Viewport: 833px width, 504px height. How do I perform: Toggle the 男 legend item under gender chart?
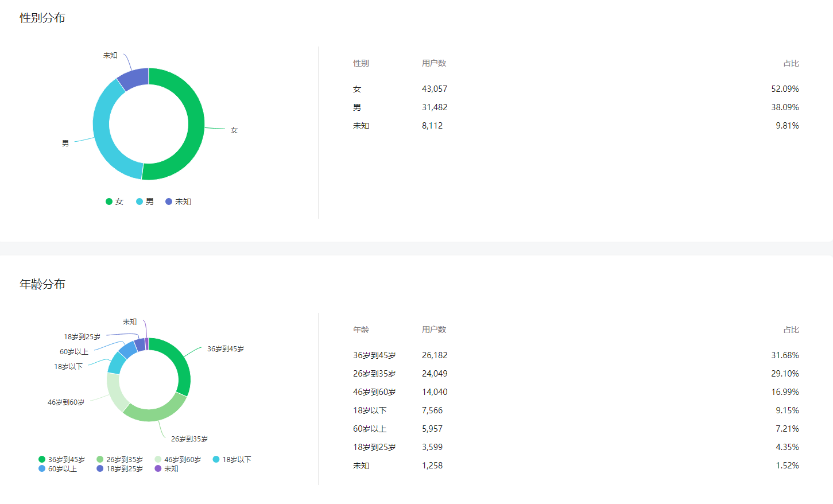click(145, 201)
